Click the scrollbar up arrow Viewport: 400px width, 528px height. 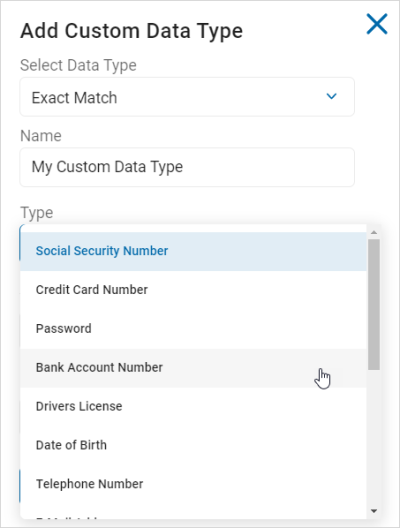(374, 232)
